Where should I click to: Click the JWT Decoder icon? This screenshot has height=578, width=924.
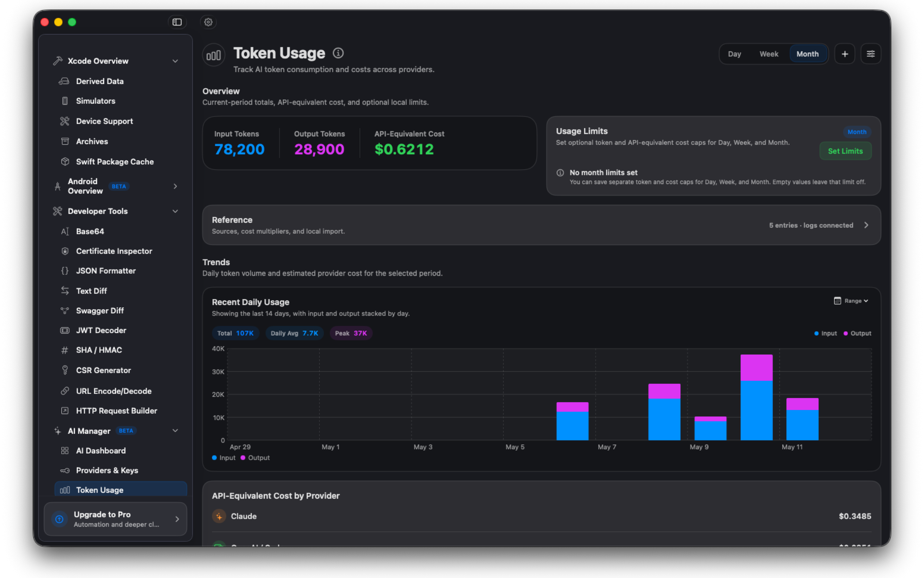pos(65,330)
